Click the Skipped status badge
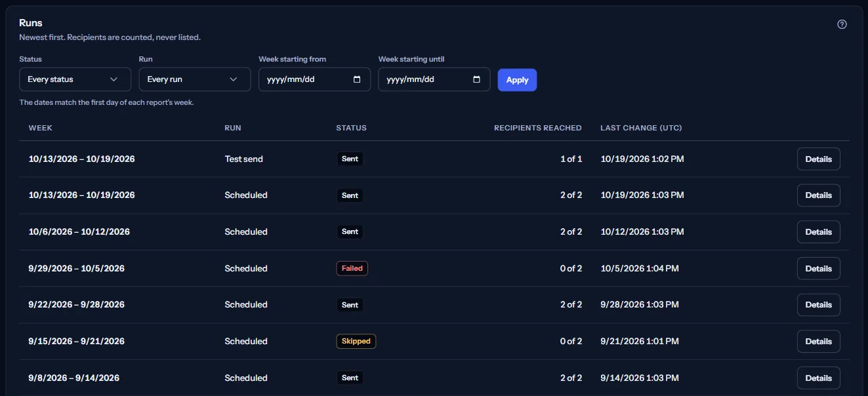 (356, 341)
